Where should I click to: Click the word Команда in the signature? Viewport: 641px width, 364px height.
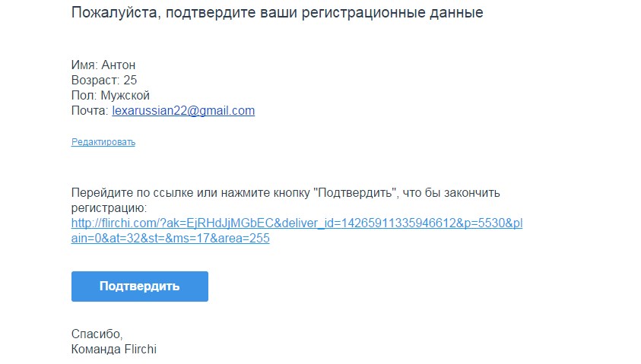click(x=96, y=350)
